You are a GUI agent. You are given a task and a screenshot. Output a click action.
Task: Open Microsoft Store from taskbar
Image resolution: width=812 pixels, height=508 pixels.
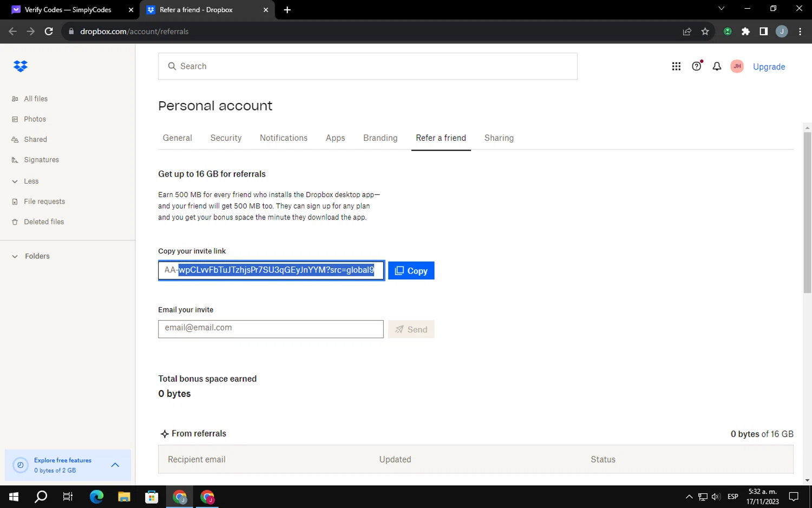pyautogui.click(x=152, y=497)
